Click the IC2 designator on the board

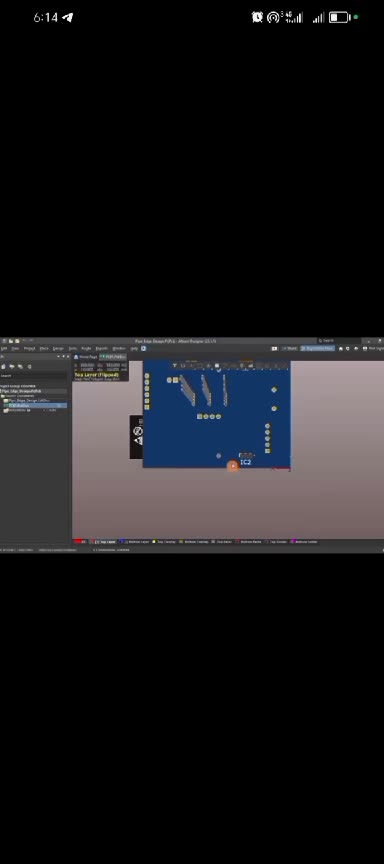pyautogui.click(x=246, y=462)
